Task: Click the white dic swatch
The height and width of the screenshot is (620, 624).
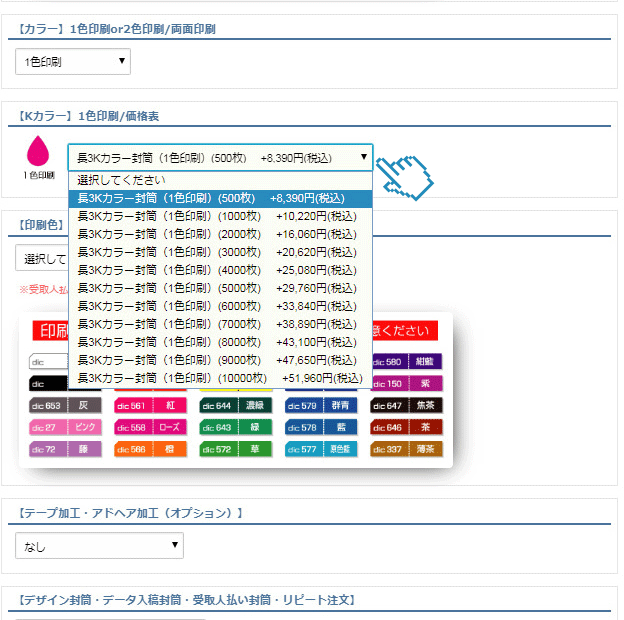Action: pyautogui.click(x=49, y=362)
